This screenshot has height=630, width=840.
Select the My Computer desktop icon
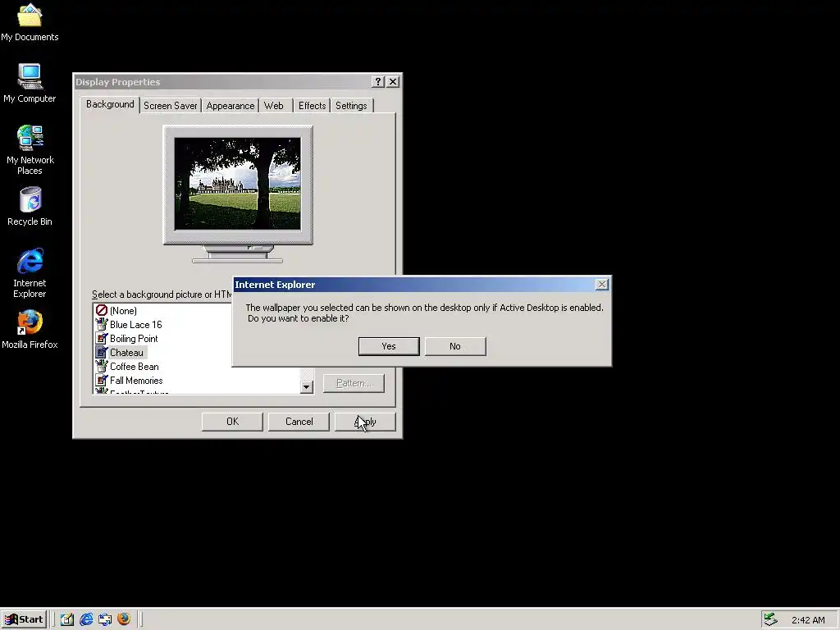click(30, 83)
